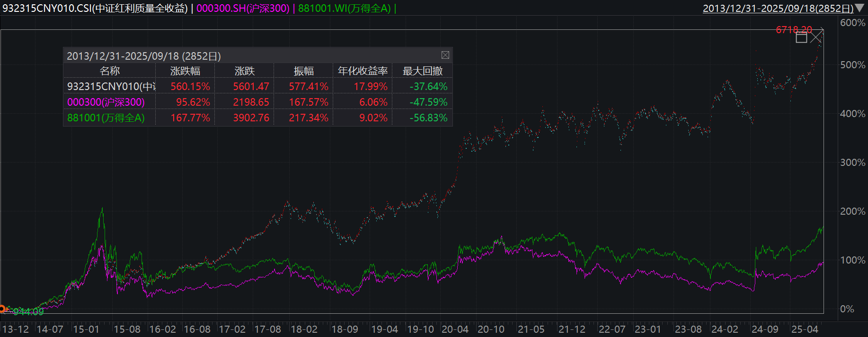
Task: Select the 000300(沪深300) row in the table
Action: [x=106, y=102]
